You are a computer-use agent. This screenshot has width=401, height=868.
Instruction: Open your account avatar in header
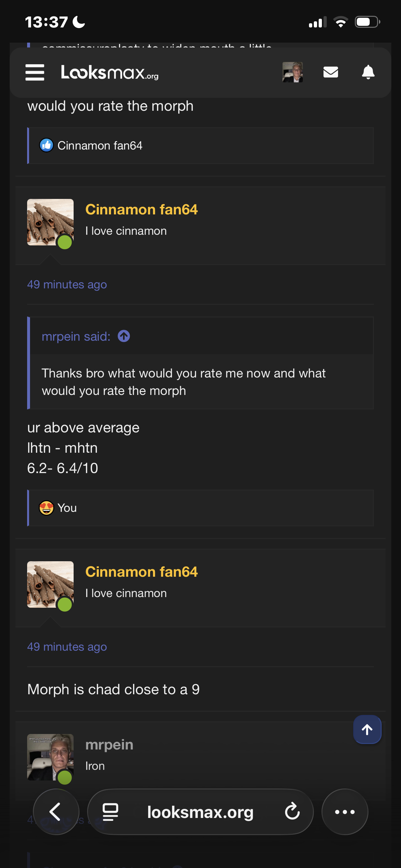pyautogui.click(x=293, y=72)
